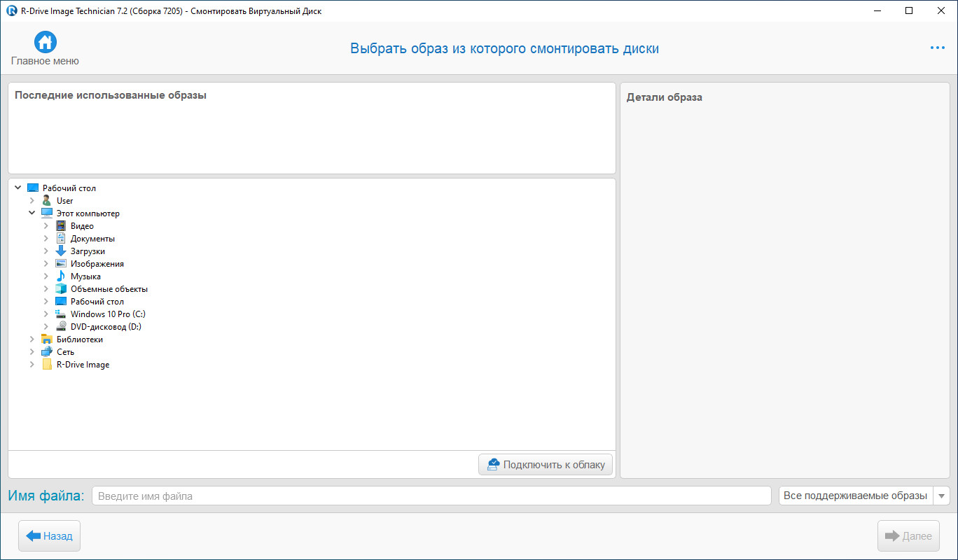
Task: Click the Изображения picture icon
Action: (x=61, y=264)
